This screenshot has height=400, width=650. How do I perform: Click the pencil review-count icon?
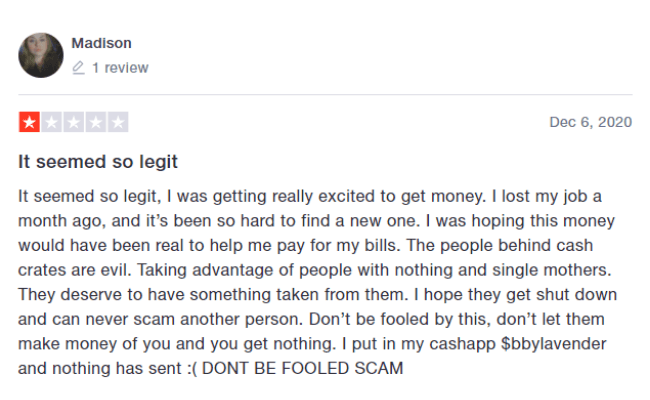coord(78,68)
